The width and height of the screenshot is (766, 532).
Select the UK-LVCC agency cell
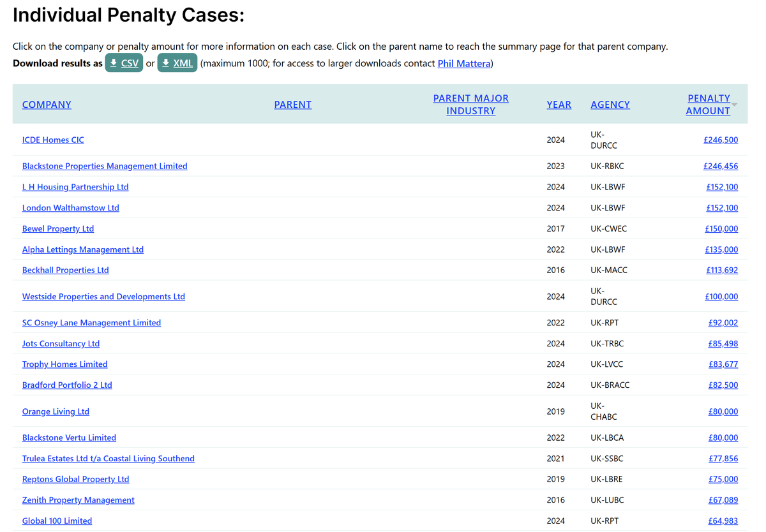click(607, 364)
